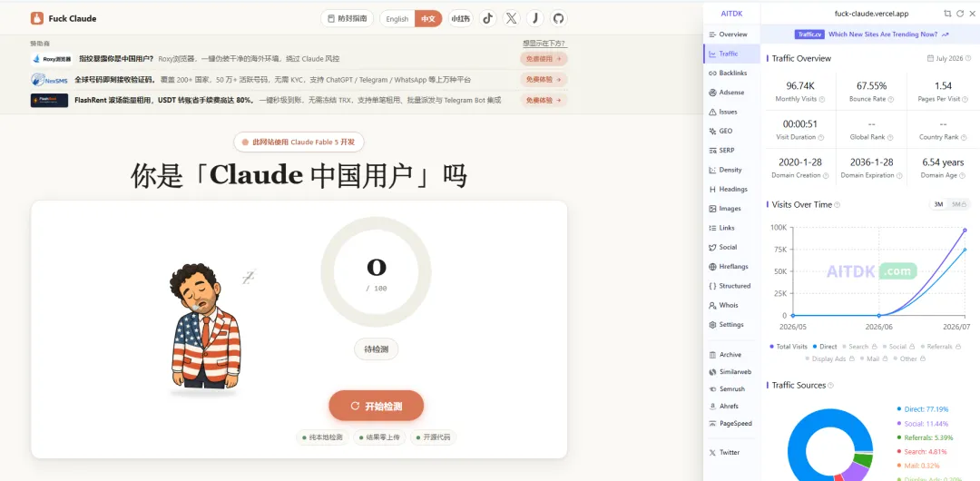Click the Douyin 'J' icon in header

pos(535,18)
